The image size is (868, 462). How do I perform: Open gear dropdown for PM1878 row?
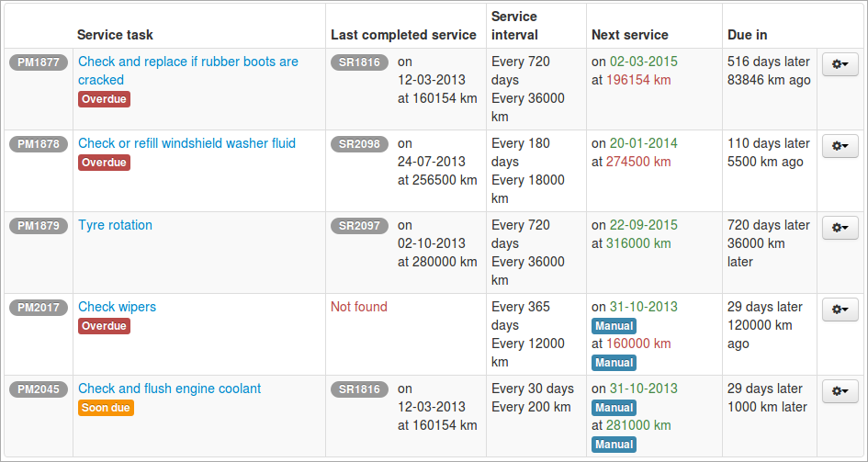click(x=840, y=146)
